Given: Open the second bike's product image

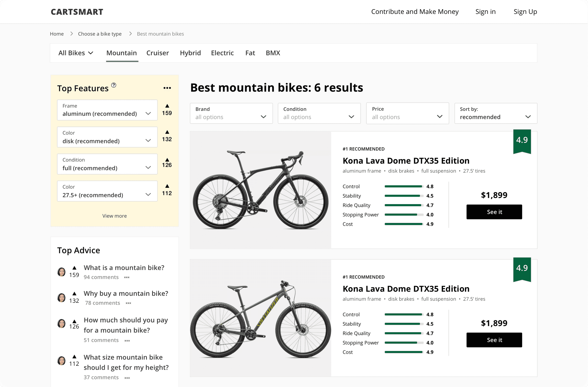Looking at the screenshot, I should [x=260, y=318].
